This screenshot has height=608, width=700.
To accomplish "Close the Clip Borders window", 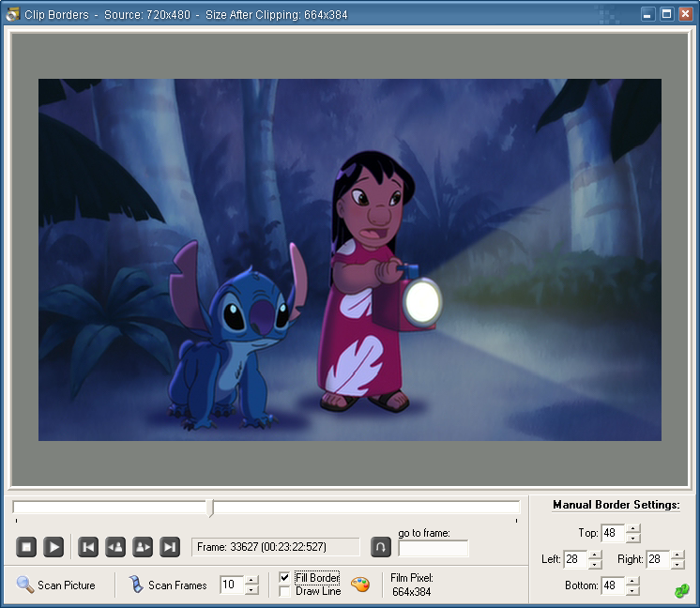I will tap(685, 14).
